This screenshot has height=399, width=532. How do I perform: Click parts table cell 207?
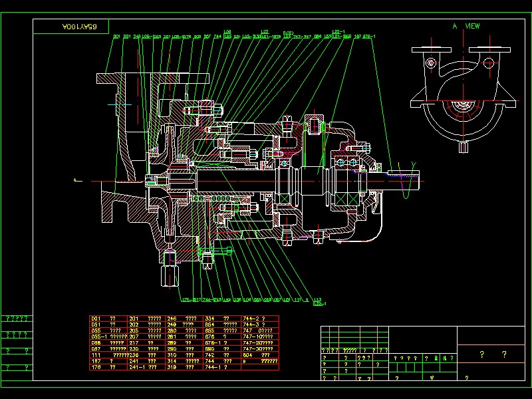pos(147,336)
